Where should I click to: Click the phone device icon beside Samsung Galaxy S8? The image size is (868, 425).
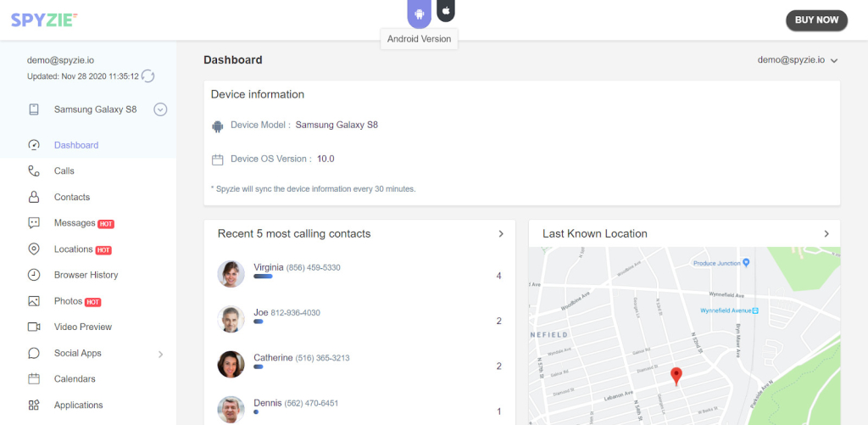pyautogui.click(x=34, y=109)
